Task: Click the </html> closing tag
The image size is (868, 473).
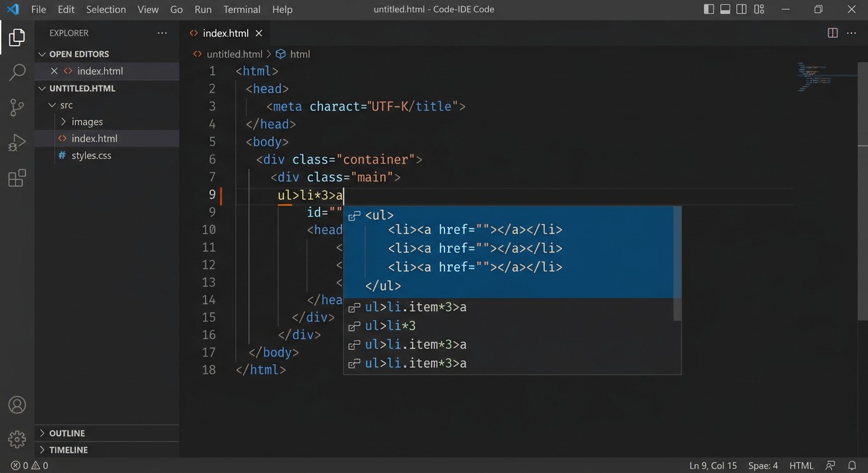Action: point(261,370)
